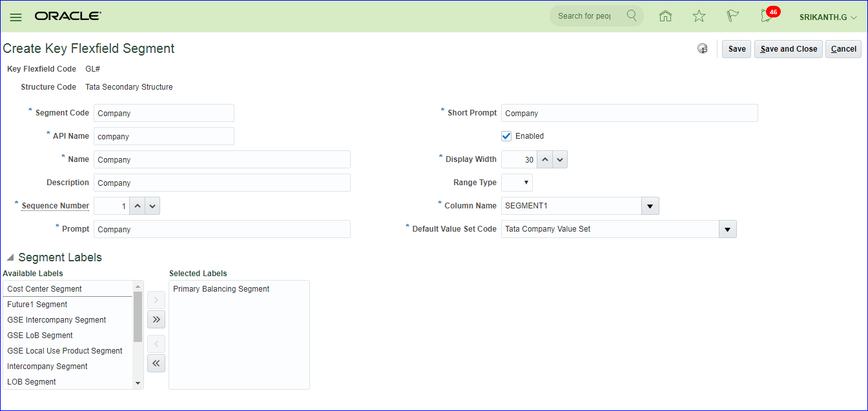This screenshot has width=868, height=411.
Task: Click the search magnifier icon
Action: click(632, 15)
